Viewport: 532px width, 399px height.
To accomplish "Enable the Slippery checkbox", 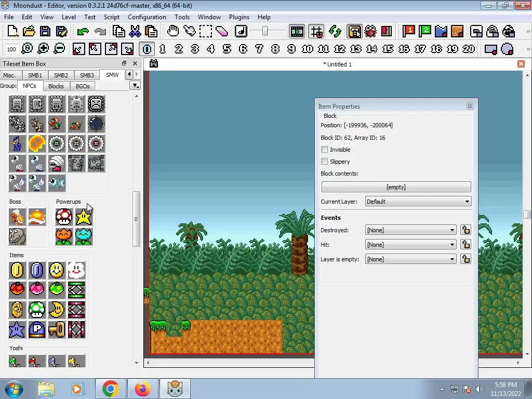I will [325, 162].
